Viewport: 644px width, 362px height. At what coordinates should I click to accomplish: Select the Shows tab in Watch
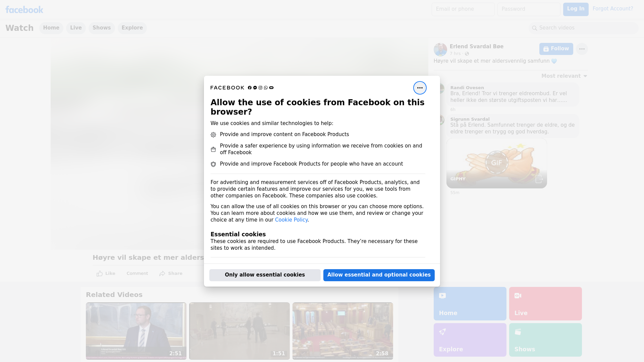(102, 28)
